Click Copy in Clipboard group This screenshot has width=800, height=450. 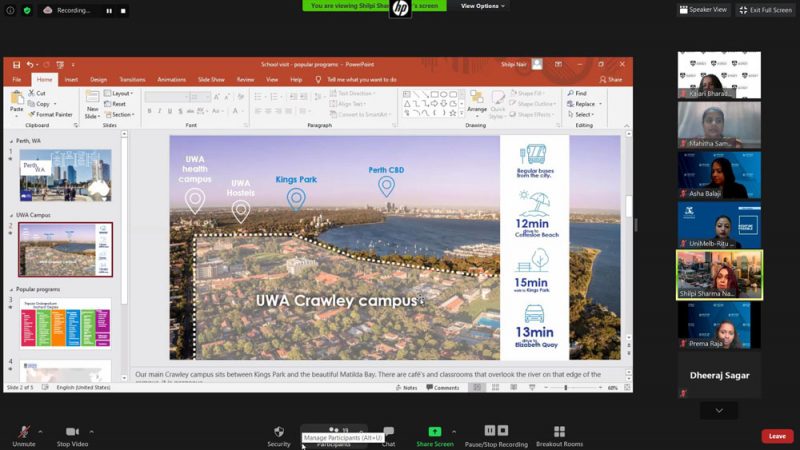tap(40, 104)
